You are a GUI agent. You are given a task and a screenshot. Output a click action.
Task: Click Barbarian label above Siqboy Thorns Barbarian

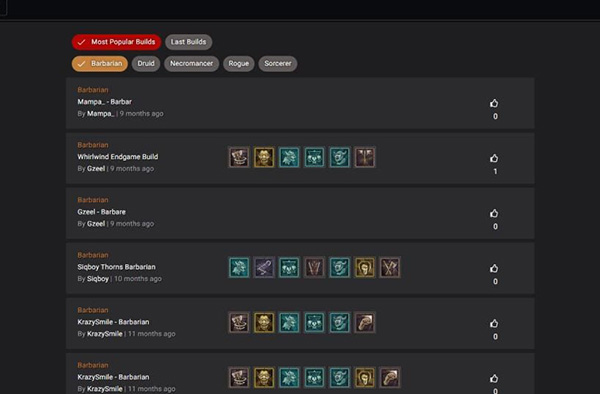93,255
